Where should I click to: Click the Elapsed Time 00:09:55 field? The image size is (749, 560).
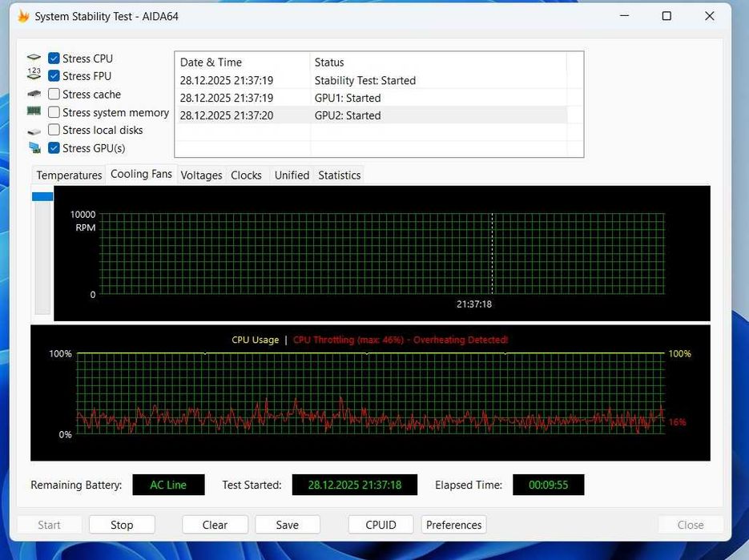coord(549,485)
